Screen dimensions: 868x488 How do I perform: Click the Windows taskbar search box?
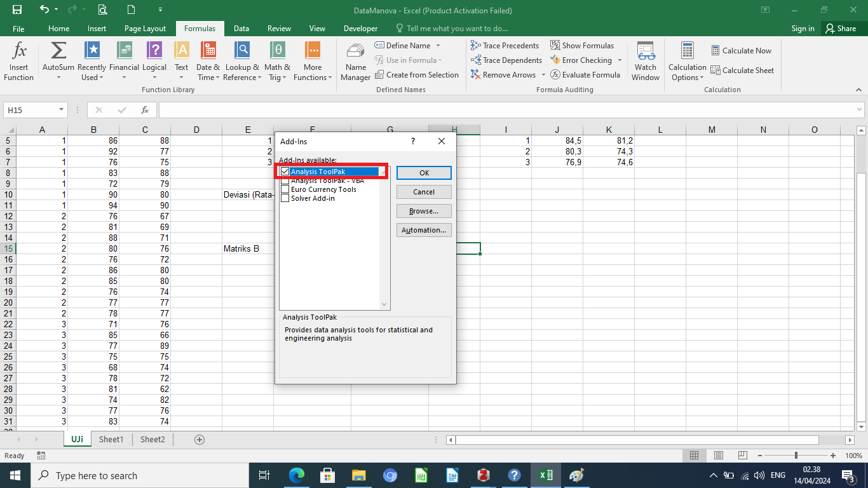[140, 475]
